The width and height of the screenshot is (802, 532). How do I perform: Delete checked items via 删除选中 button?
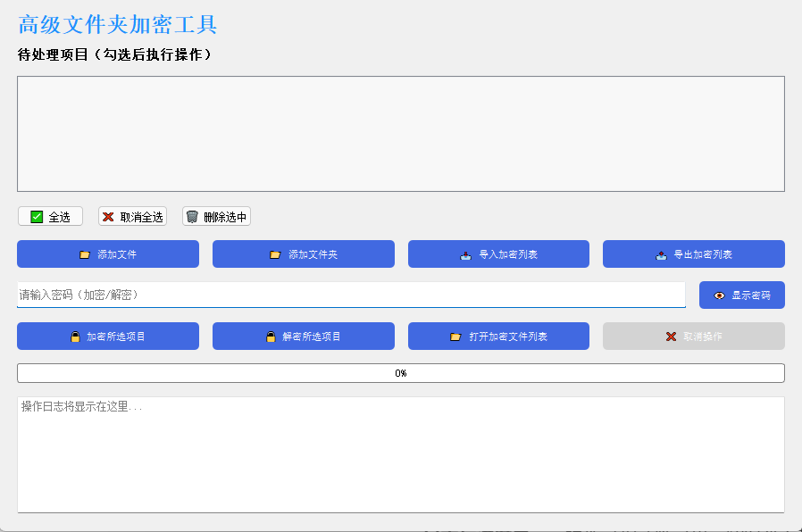(216, 216)
